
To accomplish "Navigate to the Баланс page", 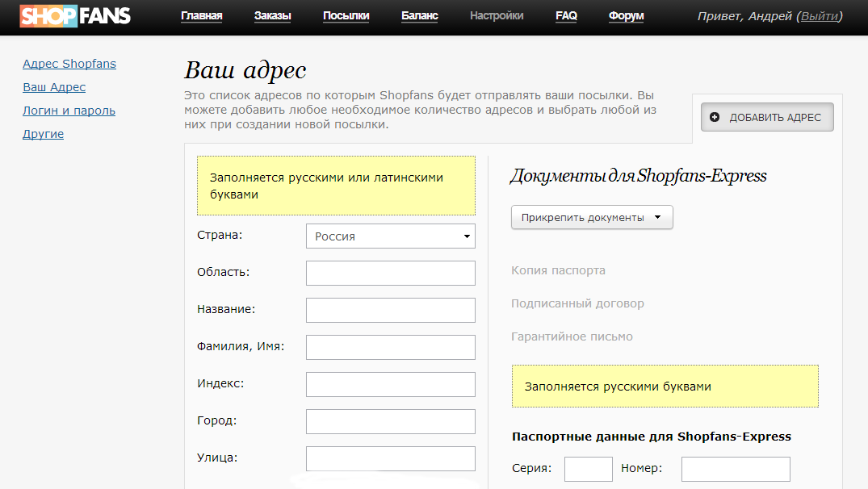I will (420, 16).
